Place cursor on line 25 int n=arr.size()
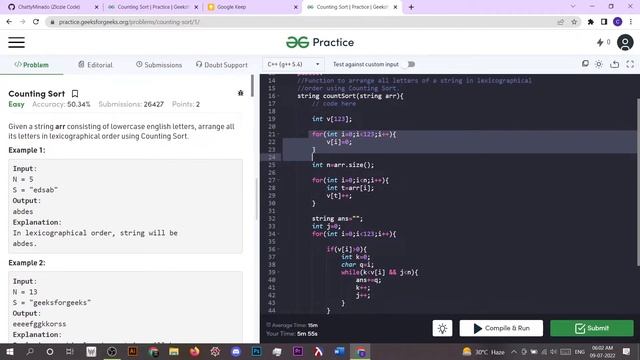The width and height of the screenshot is (640, 360). pyautogui.click(x=342, y=165)
